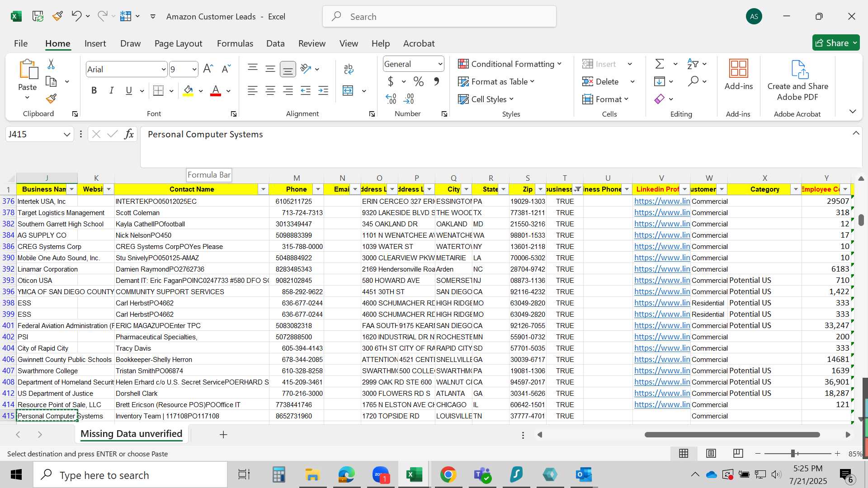Switch to the Formulas ribbon tab
Viewport: 868px width, 488px height.
235,43
